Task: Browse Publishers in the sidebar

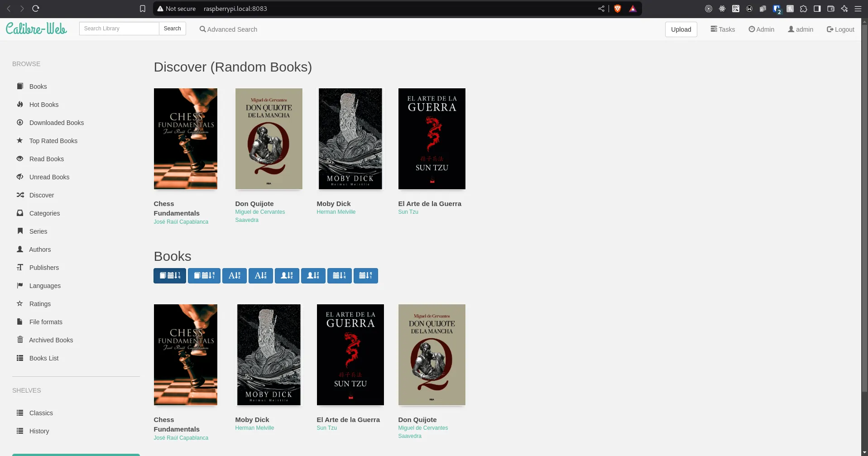Action: tap(44, 268)
